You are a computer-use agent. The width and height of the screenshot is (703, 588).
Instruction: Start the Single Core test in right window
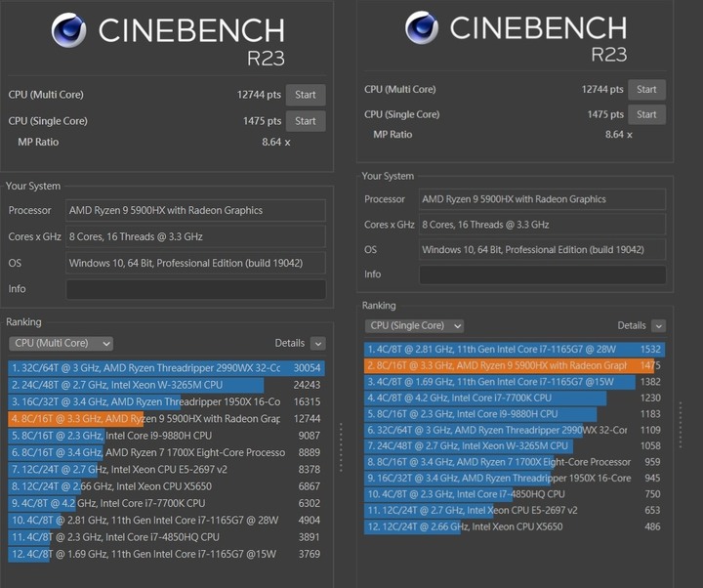click(646, 114)
